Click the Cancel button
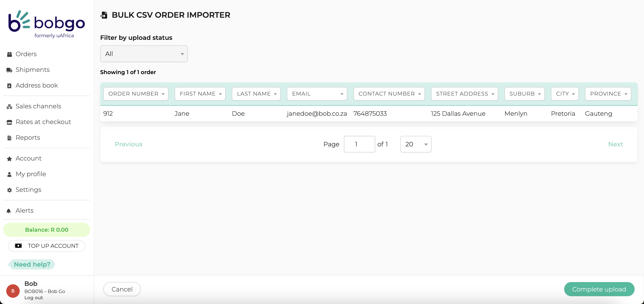This screenshot has width=644, height=304. (122, 289)
